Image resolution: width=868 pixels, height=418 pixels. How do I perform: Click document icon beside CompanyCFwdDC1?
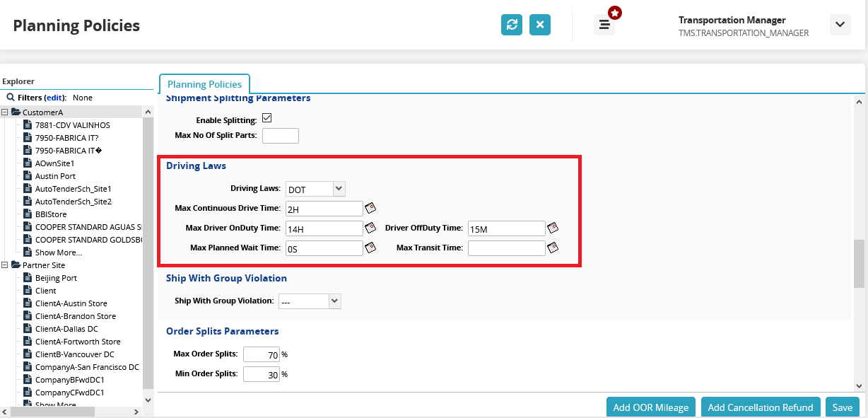[28, 393]
